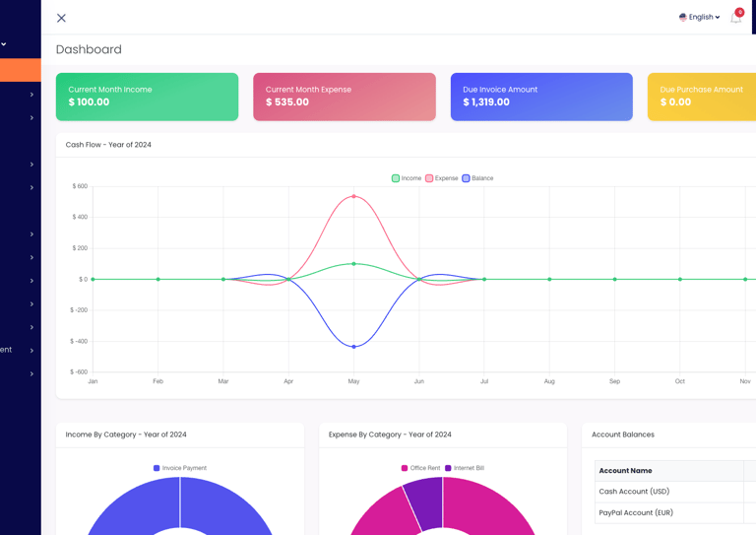Toggle the Balance series in chart legend
The width and height of the screenshot is (756, 535).
click(x=477, y=178)
